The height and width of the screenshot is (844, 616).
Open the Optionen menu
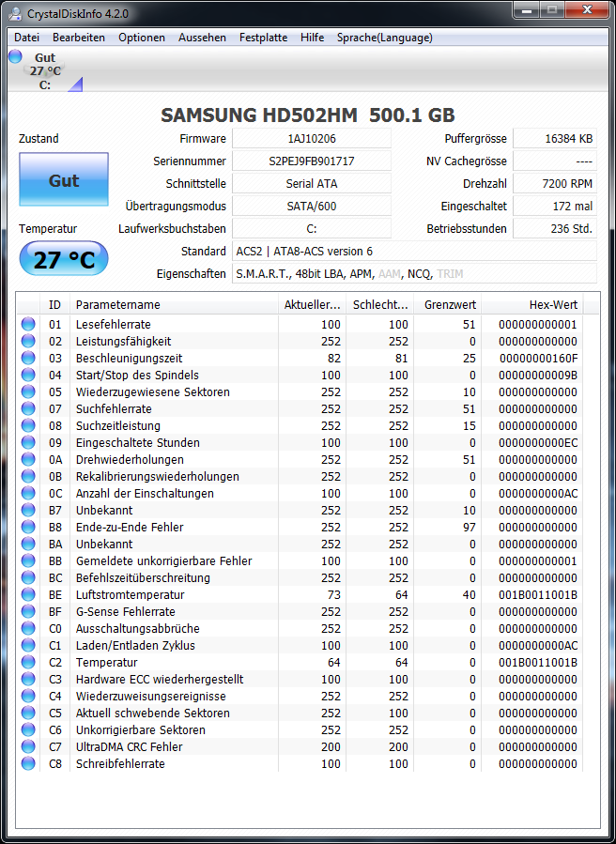[x=142, y=38]
